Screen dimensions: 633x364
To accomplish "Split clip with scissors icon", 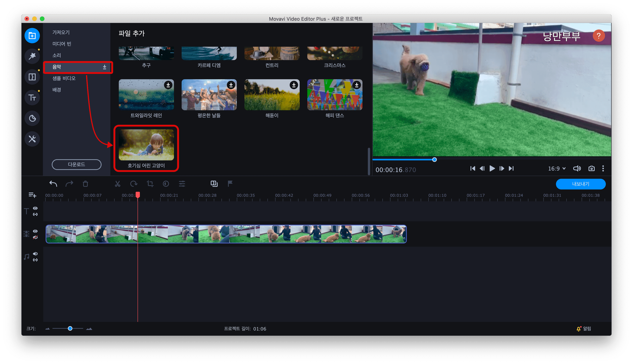I will pyautogui.click(x=117, y=184).
